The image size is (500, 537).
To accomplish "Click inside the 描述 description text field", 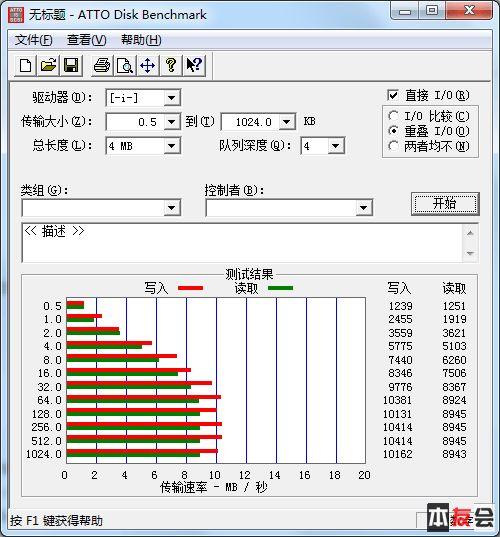I will click(x=242, y=243).
